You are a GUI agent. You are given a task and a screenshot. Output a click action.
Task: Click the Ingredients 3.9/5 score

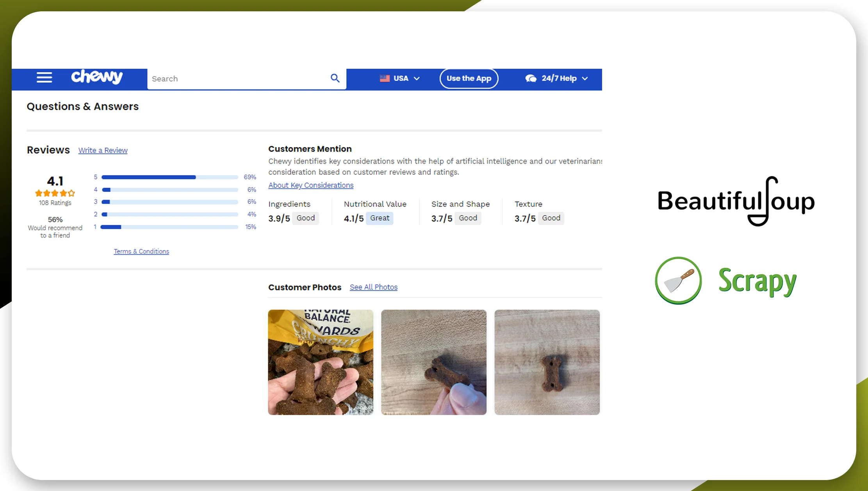279,218
